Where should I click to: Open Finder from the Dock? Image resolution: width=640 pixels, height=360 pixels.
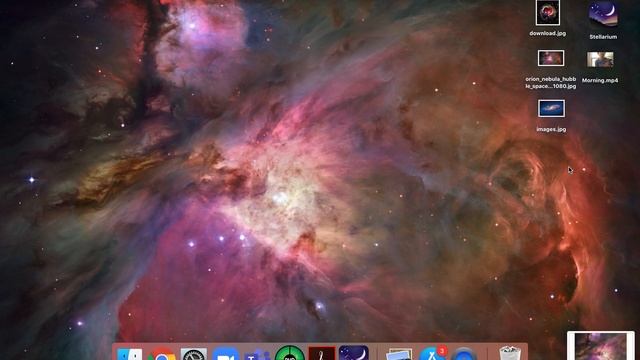tap(129, 354)
